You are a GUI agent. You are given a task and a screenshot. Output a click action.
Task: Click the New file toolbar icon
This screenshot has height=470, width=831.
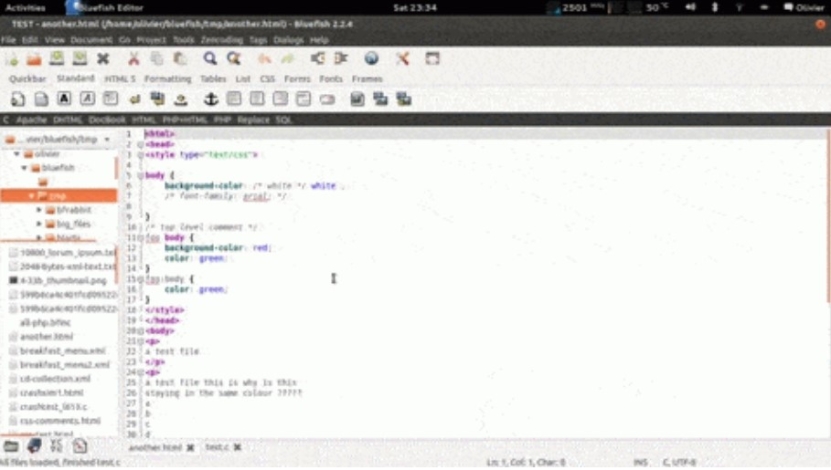(x=12, y=59)
